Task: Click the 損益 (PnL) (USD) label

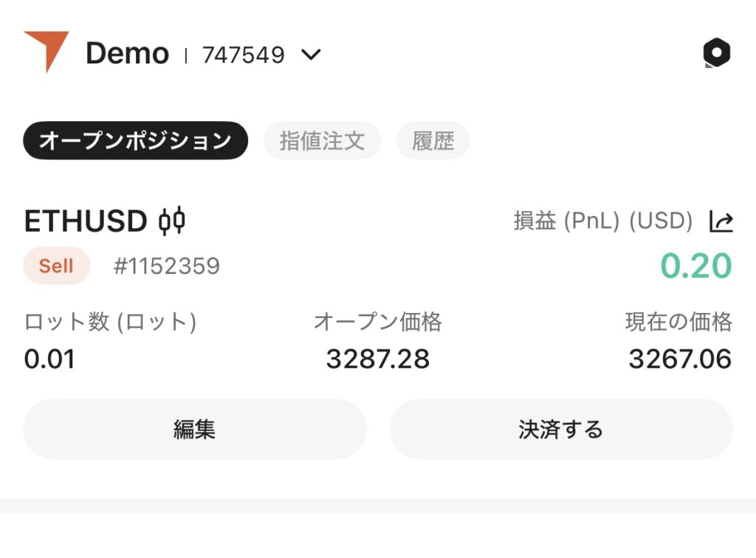Action: coord(602,221)
